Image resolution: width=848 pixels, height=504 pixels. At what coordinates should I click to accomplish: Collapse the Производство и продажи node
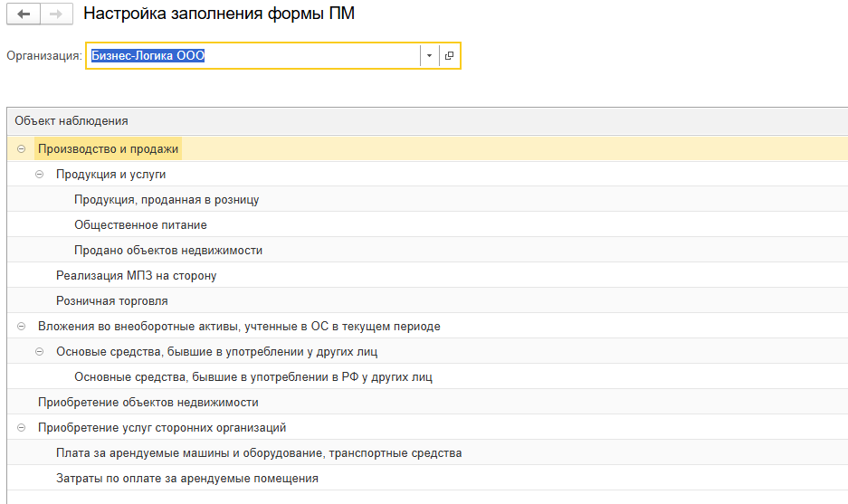(x=21, y=148)
